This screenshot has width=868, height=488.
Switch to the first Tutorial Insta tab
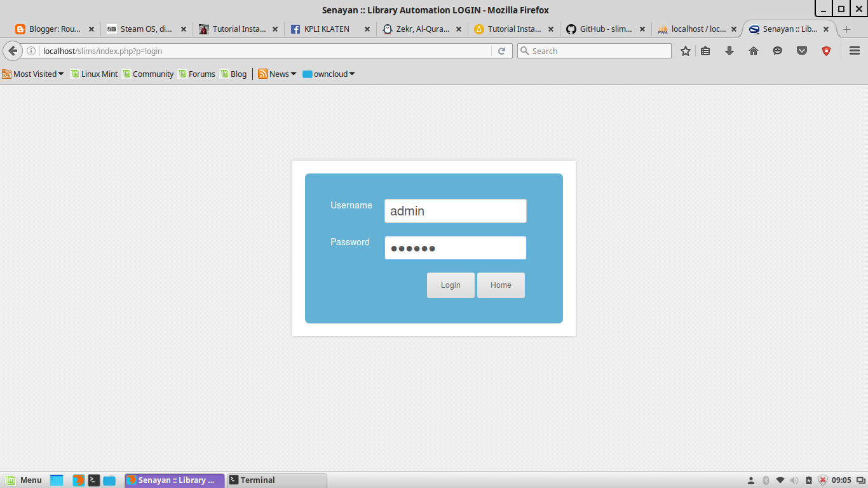click(238, 29)
